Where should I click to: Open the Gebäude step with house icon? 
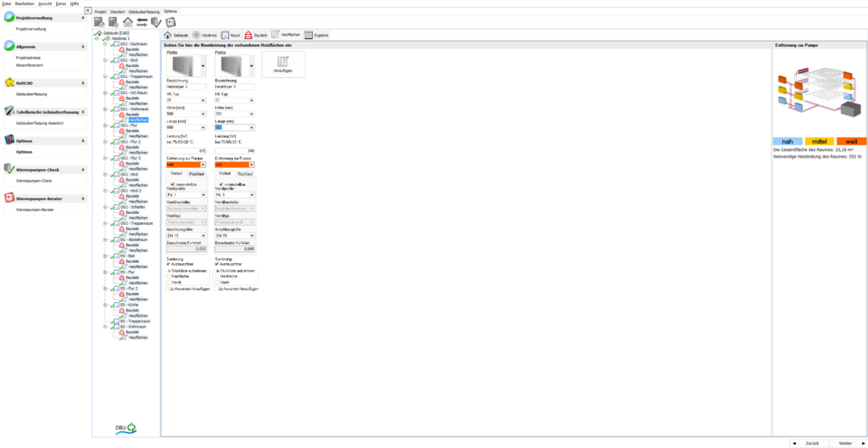click(x=173, y=35)
